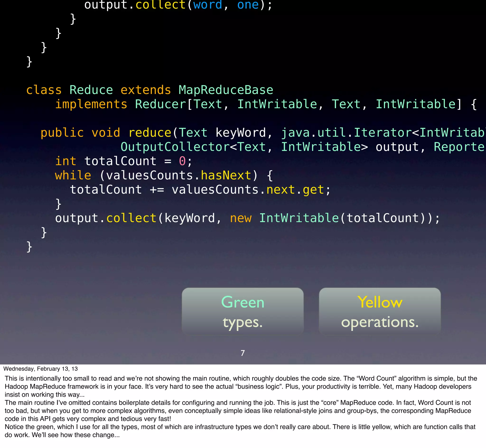
Task: Click note line starting 'The main routine I've omitted'
Action: pyautogui.click(x=238, y=403)
